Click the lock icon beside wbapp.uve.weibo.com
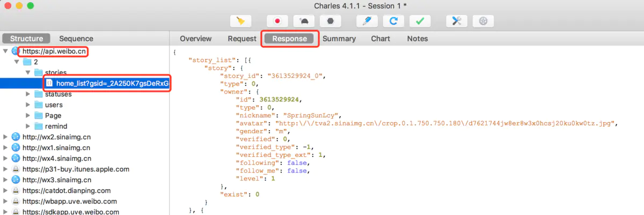The width and height of the screenshot is (644, 215). point(16,202)
